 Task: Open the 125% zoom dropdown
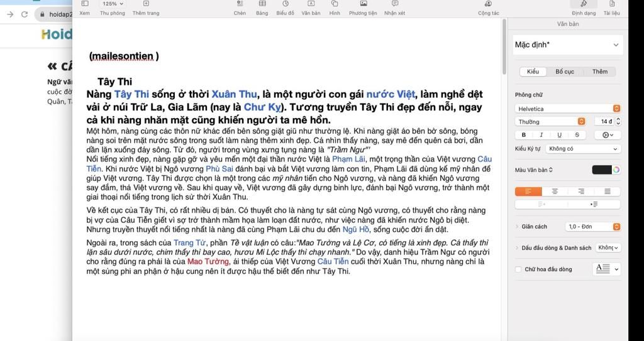[x=112, y=4]
